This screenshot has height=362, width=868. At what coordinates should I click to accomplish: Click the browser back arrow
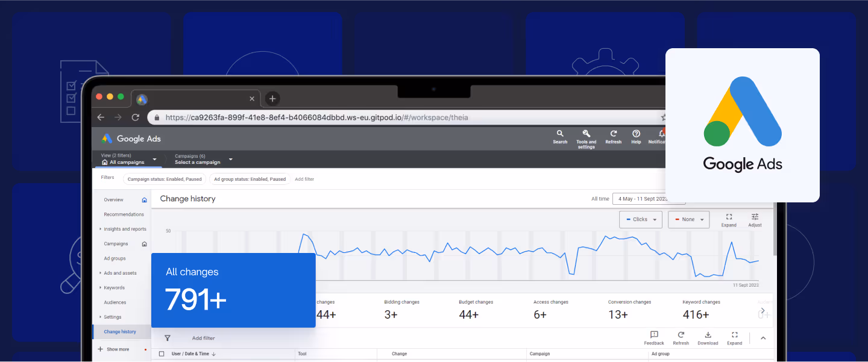(101, 117)
